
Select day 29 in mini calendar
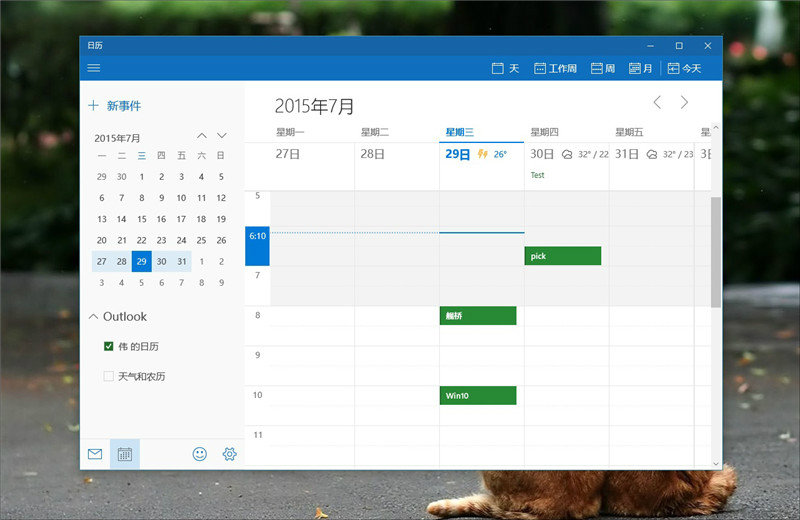pyautogui.click(x=141, y=261)
